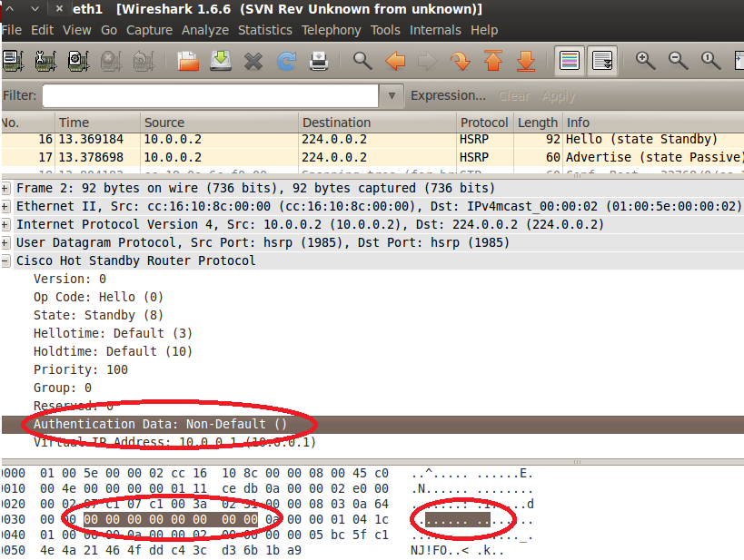The height and width of the screenshot is (560, 744).
Task: Select the Version: 0 field
Action: (70, 279)
